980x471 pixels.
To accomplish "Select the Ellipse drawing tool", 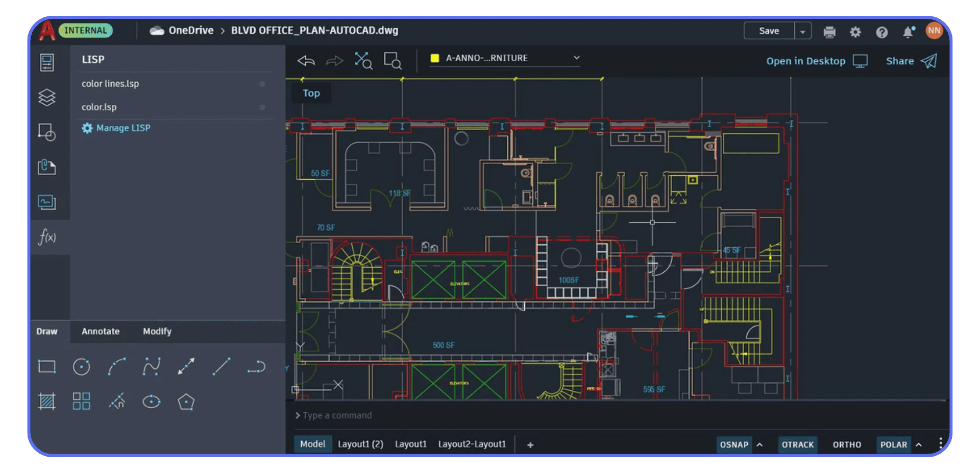I will (x=151, y=401).
